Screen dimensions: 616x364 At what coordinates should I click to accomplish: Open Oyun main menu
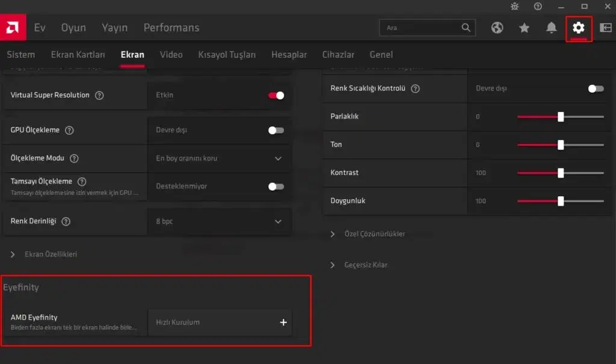click(73, 28)
